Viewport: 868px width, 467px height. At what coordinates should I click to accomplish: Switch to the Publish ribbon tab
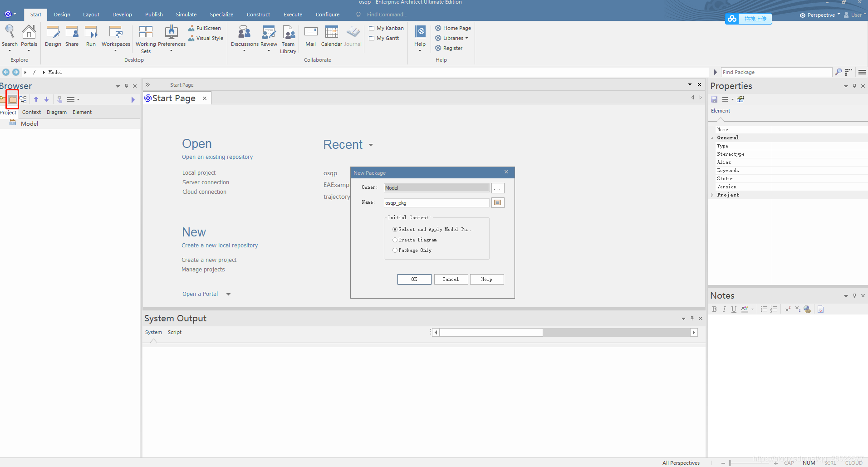(x=154, y=15)
